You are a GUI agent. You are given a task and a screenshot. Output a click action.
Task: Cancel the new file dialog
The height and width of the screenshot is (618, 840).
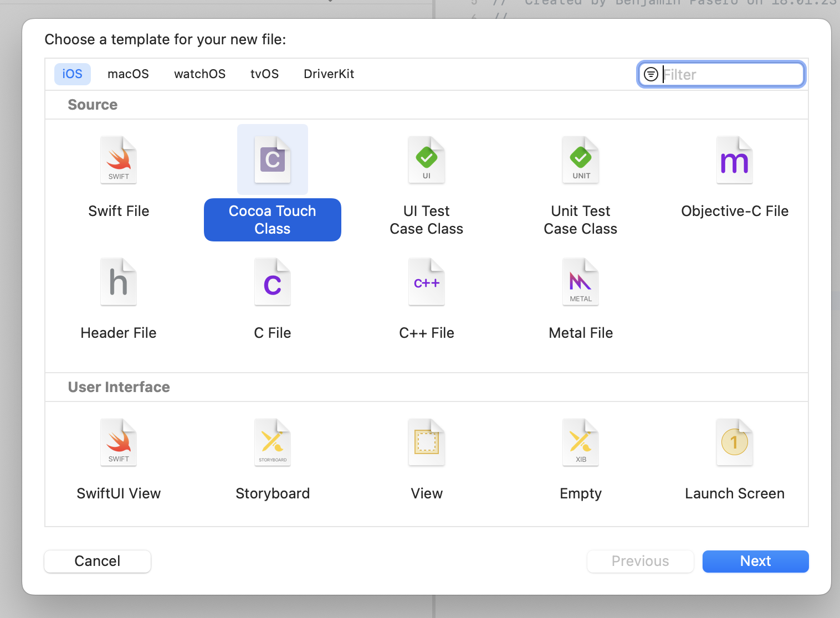[x=97, y=561]
